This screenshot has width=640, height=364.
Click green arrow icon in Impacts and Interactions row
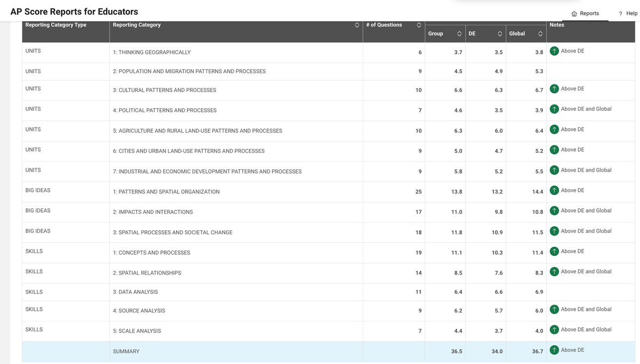554,211
